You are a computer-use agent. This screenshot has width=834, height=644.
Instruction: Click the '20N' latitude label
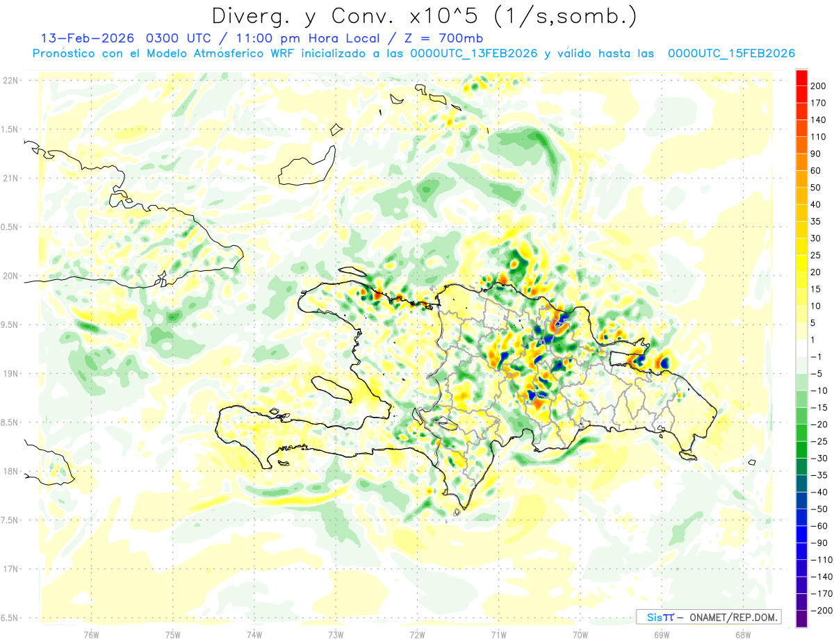tap(12, 276)
